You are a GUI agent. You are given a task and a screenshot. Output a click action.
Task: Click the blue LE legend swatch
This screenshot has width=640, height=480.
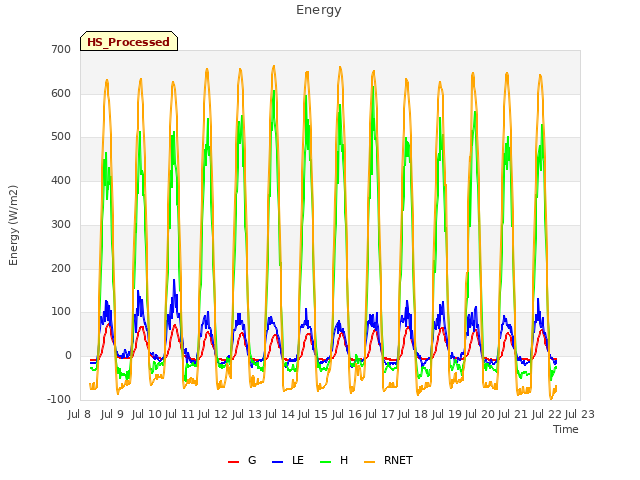tap(277, 462)
